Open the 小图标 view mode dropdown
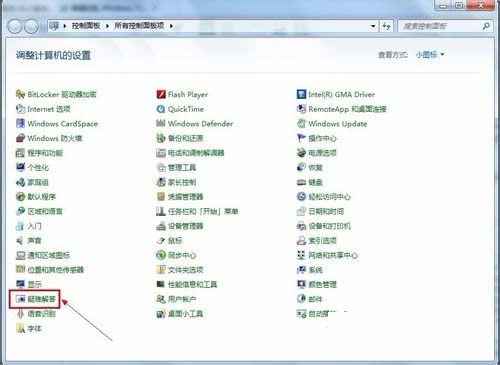The image size is (500, 365). tap(430, 54)
